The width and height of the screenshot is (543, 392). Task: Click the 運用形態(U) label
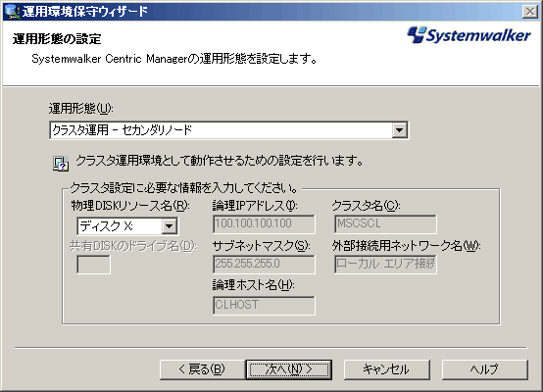coord(80,109)
